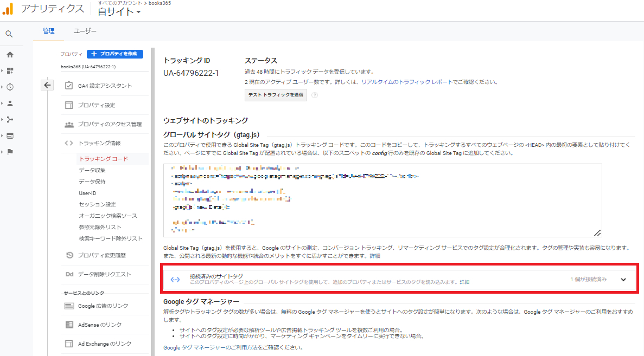Open データ保持 settings
This screenshot has height=356, width=644.
click(x=92, y=182)
